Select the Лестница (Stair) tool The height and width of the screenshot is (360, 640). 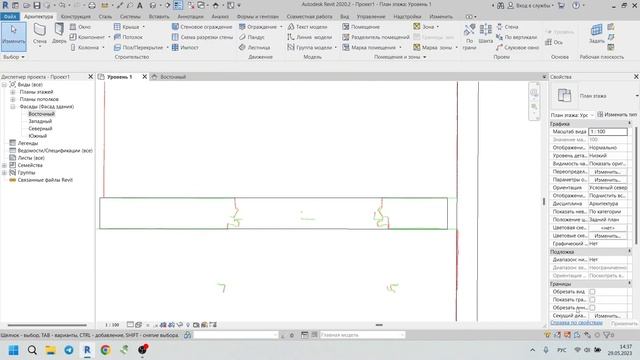tap(254, 47)
